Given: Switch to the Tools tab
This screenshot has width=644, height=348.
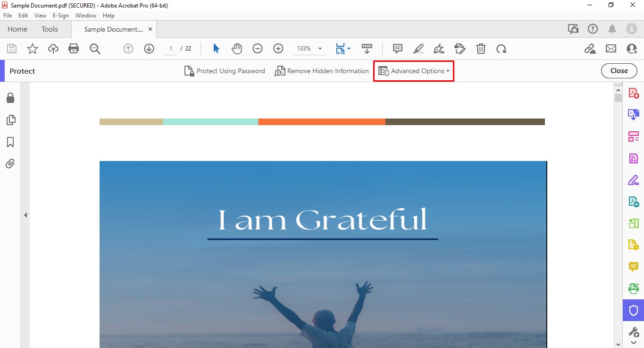Looking at the screenshot, I should tap(50, 29).
